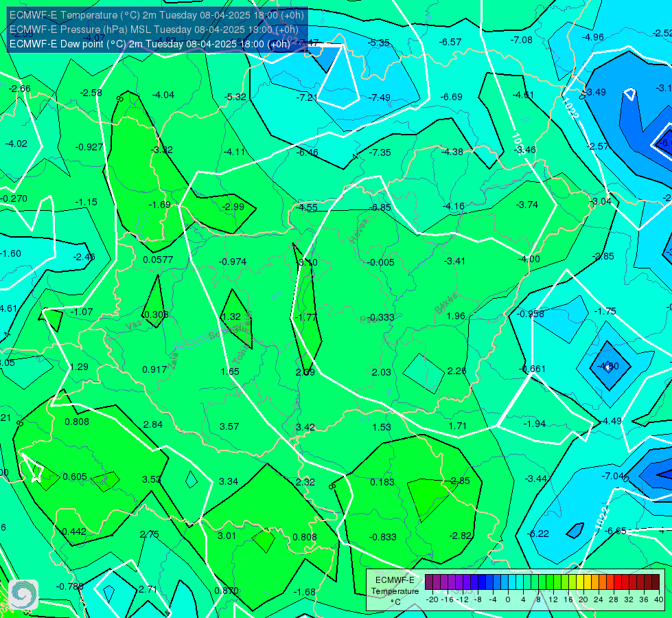Click the dew point value 0.0577
Viewport: 672px width, 618px height.
(158, 260)
